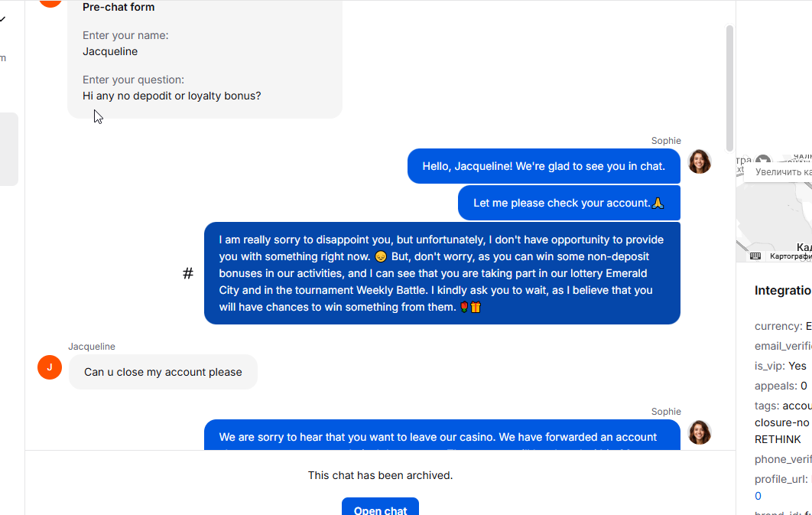Click the checkmark icon at the far left
Viewport: 812px width, 515px height.
tap(3, 19)
